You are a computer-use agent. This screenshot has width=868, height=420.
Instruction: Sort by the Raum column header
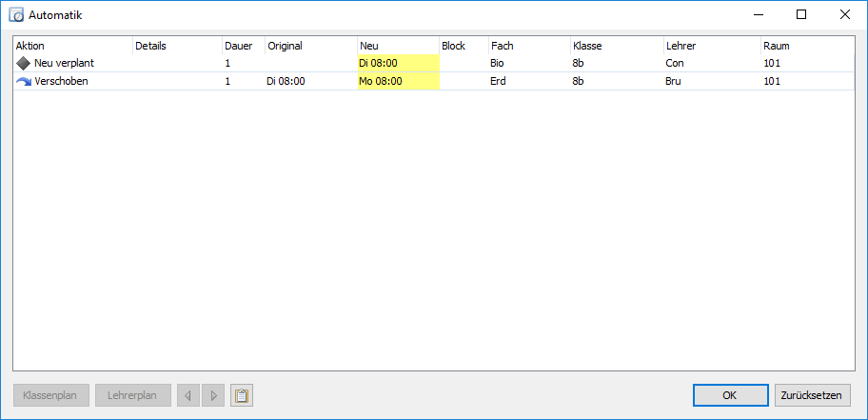(x=808, y=46)
